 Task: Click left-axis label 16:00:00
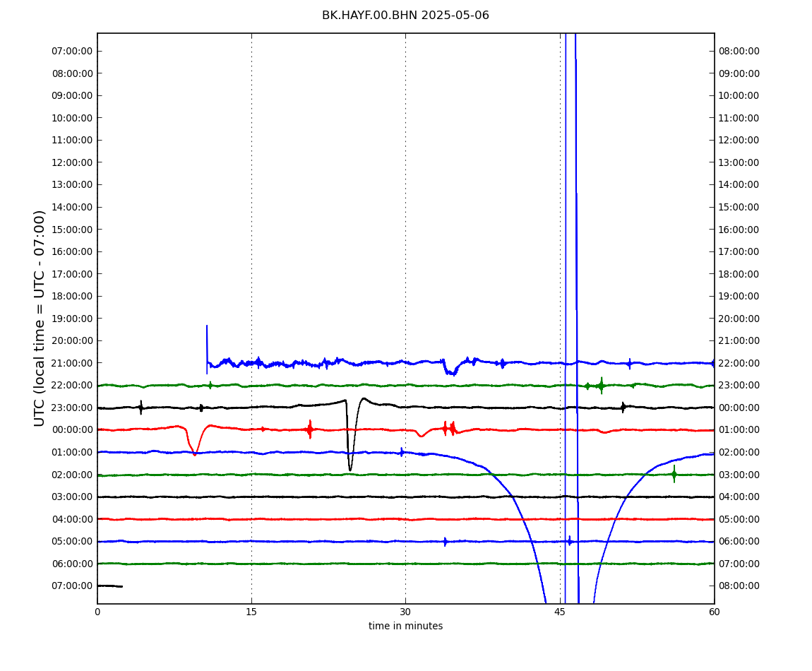click(x=73, y=252)
